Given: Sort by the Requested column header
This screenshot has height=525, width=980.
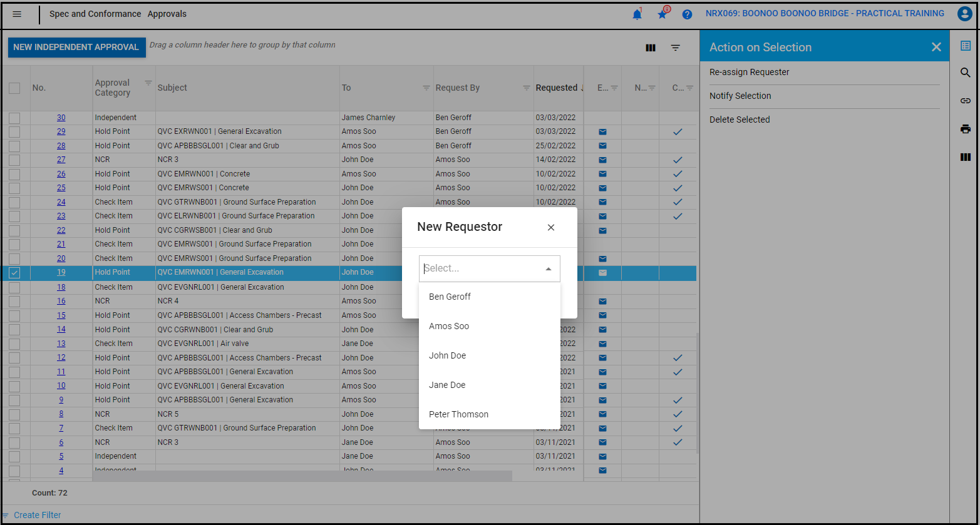Looking at the screenshot, I should click(556, 88).
